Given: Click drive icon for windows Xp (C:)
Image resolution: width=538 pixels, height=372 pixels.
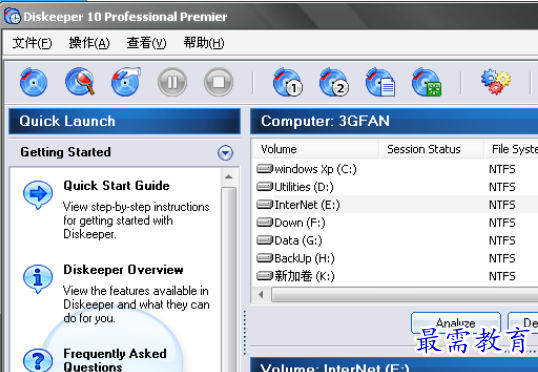Looking at the screenshot, I should (265, 169).
